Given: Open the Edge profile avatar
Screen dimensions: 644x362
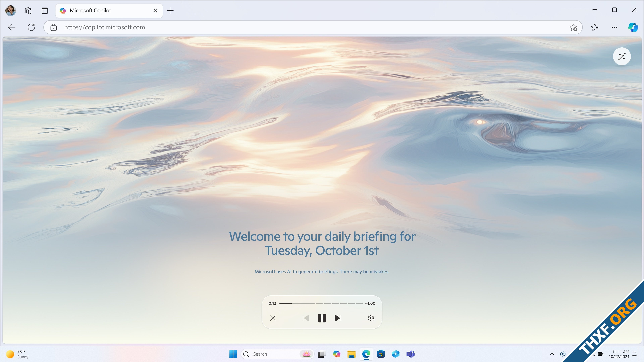Looking at the screenshot, I should 11,11.
